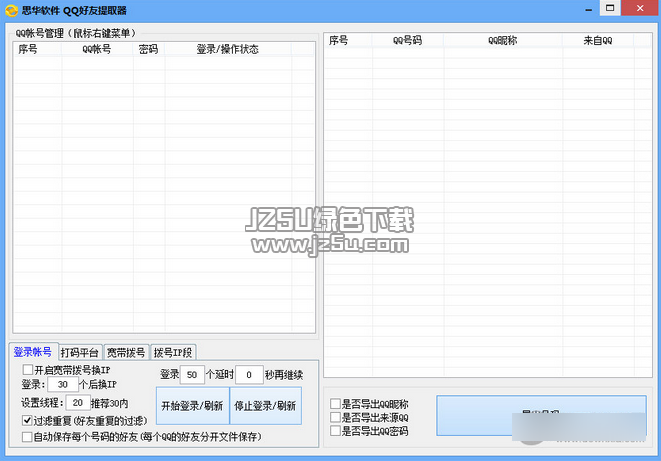661x461 pixels.
Task: Select the 宽带拨号 tab
Action: pos(126,352)
